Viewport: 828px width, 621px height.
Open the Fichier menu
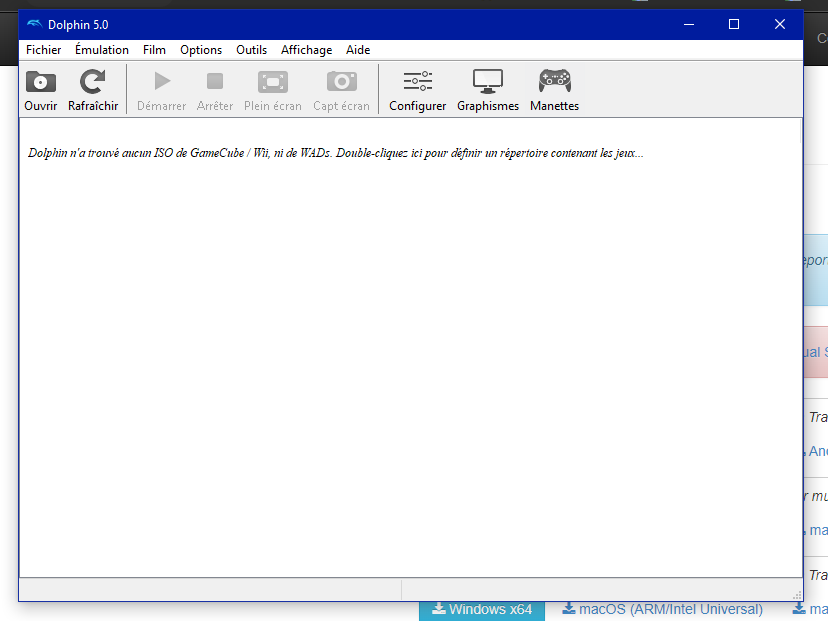pyautogui.click(x=43, y=50)
